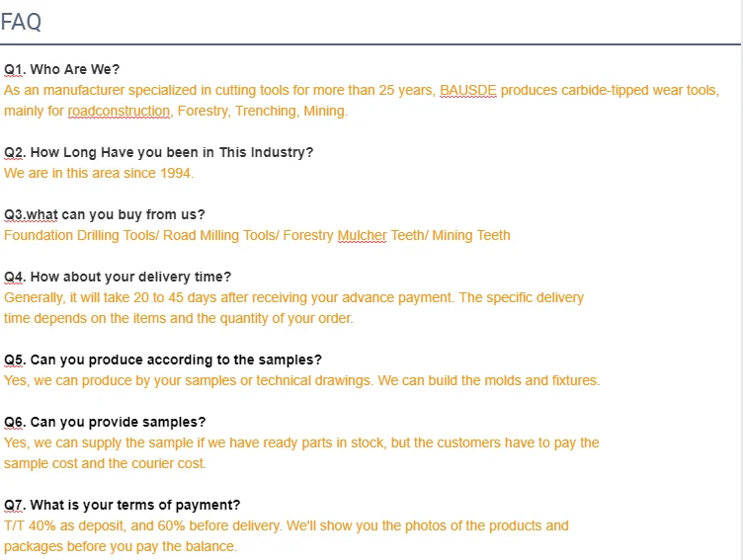743x560 pixels.
Task: Click the Q1 Who Are We question
Action: 62,69
